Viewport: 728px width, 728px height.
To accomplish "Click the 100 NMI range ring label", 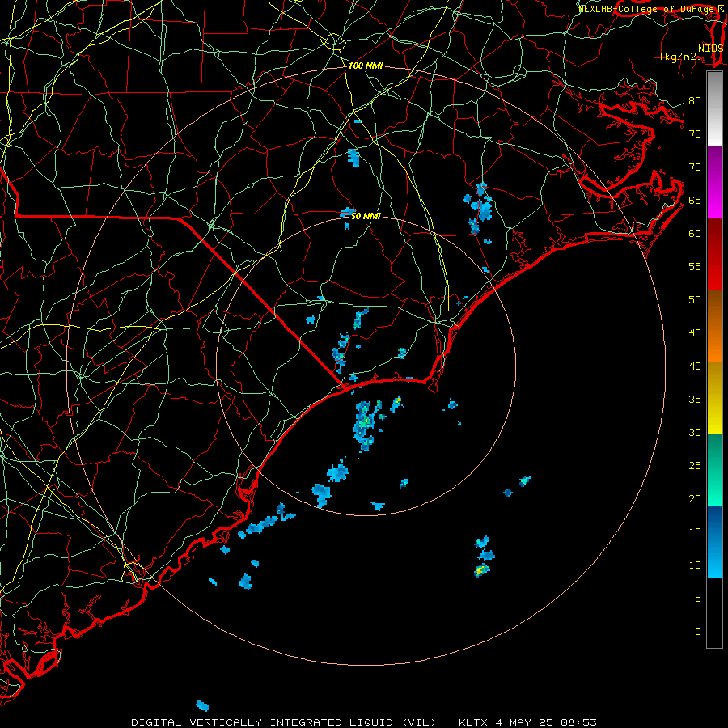I will click(366, 66).
